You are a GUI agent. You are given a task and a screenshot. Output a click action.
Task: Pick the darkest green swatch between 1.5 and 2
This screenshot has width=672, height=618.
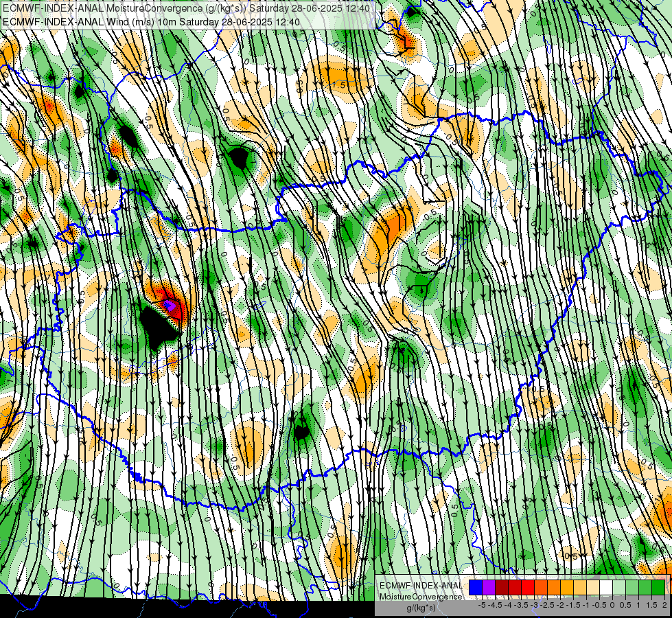tap(658, 587)
